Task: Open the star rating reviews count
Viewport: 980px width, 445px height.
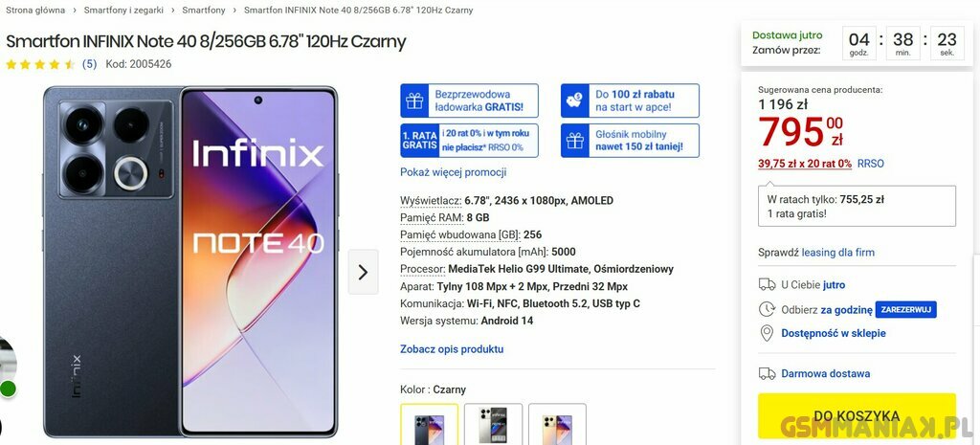Action: tap(89, 64)
